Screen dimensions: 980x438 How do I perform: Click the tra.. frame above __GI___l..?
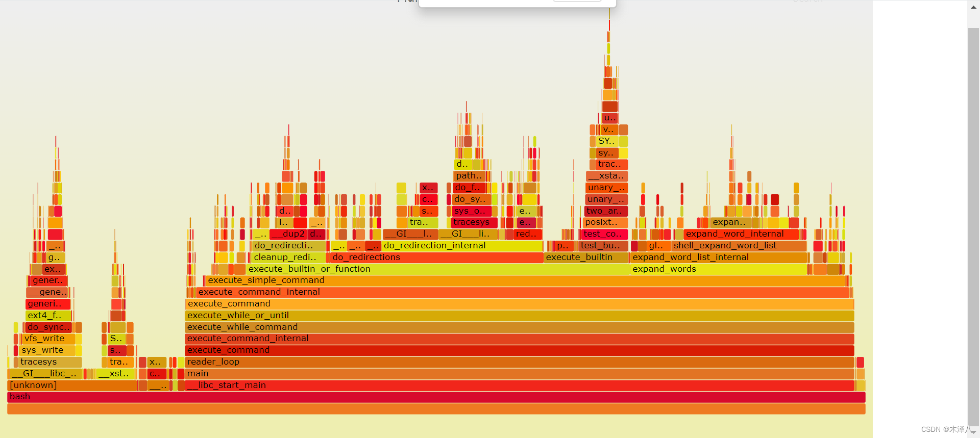click(423, 222)
